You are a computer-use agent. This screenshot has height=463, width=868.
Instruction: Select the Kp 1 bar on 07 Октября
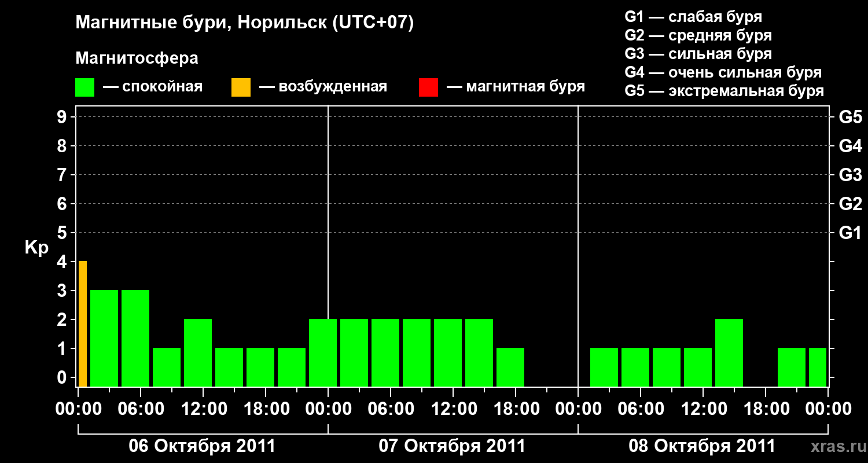coord(510,367)
